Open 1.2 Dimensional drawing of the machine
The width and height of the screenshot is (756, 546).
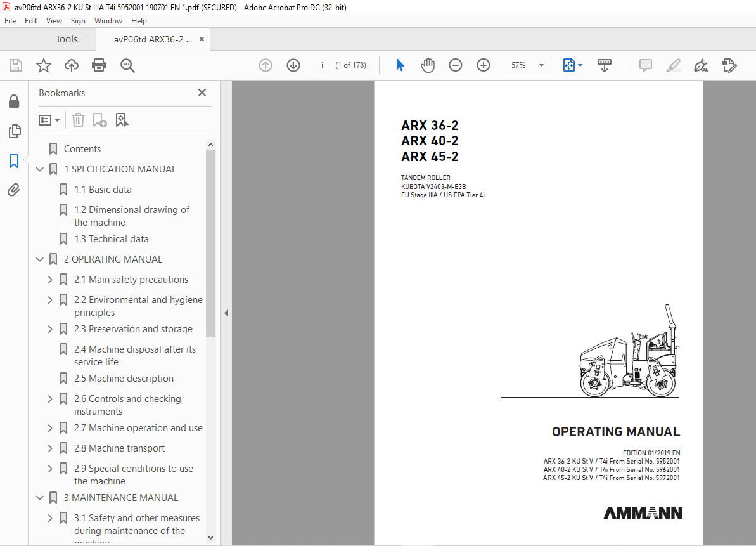132,216
